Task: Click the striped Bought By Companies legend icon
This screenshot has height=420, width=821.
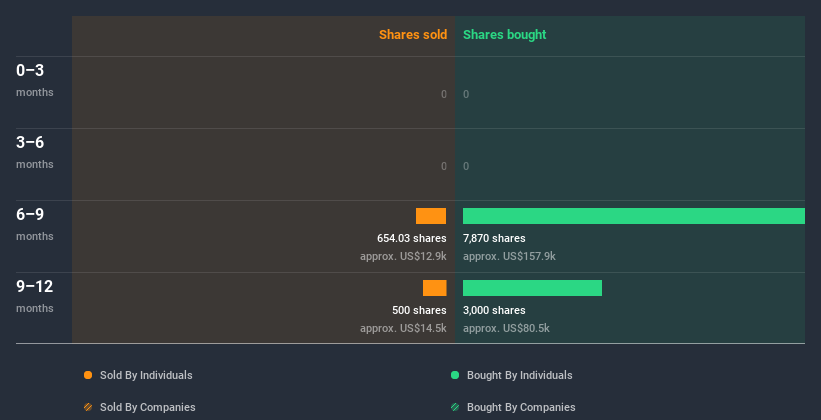Action: [x=455, y=407]
